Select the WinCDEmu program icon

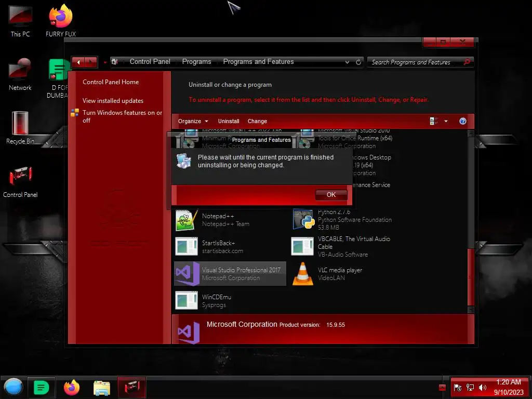(187, 300)
